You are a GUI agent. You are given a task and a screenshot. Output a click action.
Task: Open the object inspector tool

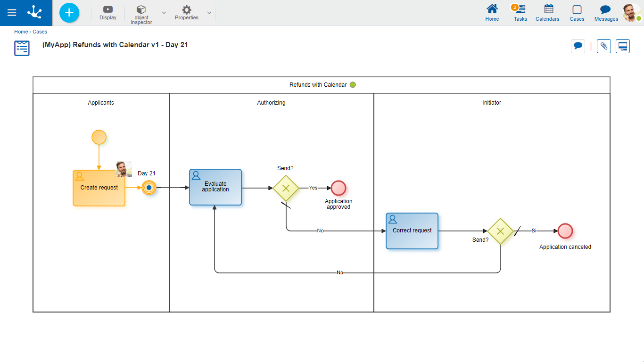141,14
